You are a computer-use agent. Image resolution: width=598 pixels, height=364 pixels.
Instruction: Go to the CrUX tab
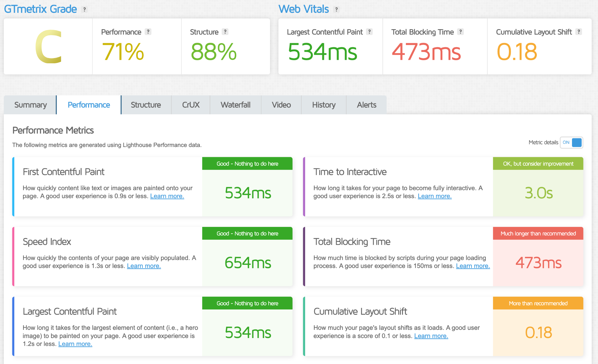point(191,105)
